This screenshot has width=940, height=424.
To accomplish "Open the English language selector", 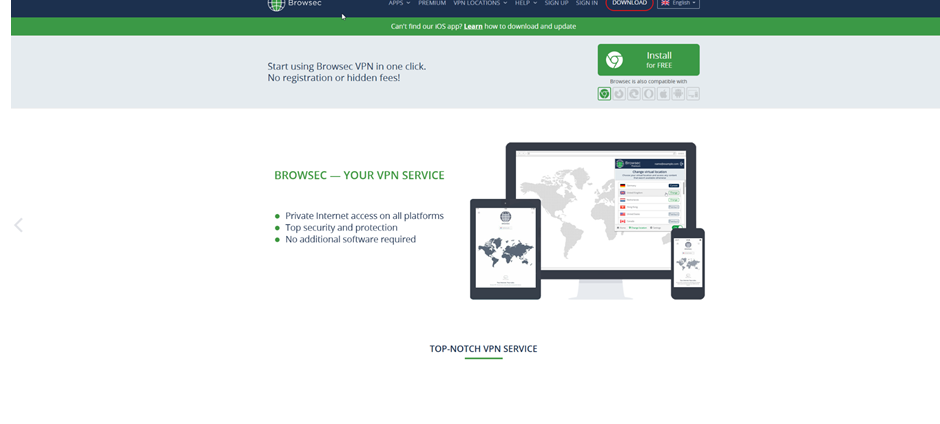I will pos(678,4).
